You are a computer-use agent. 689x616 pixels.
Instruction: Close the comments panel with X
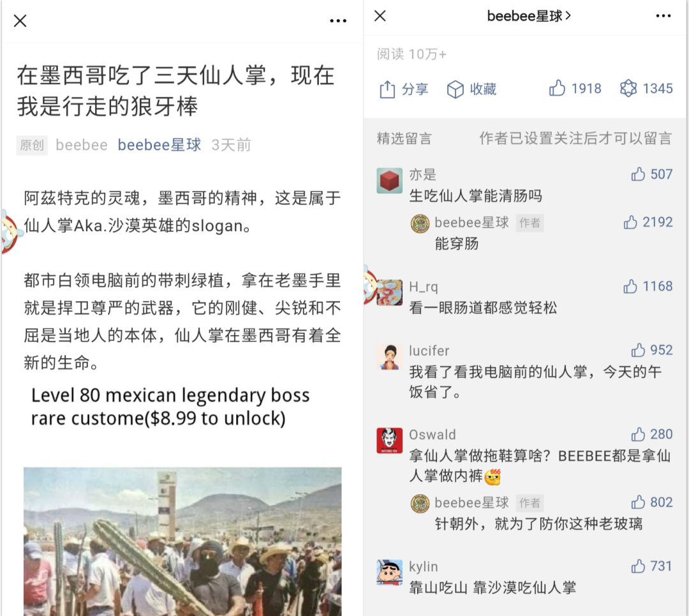point(380,16)
